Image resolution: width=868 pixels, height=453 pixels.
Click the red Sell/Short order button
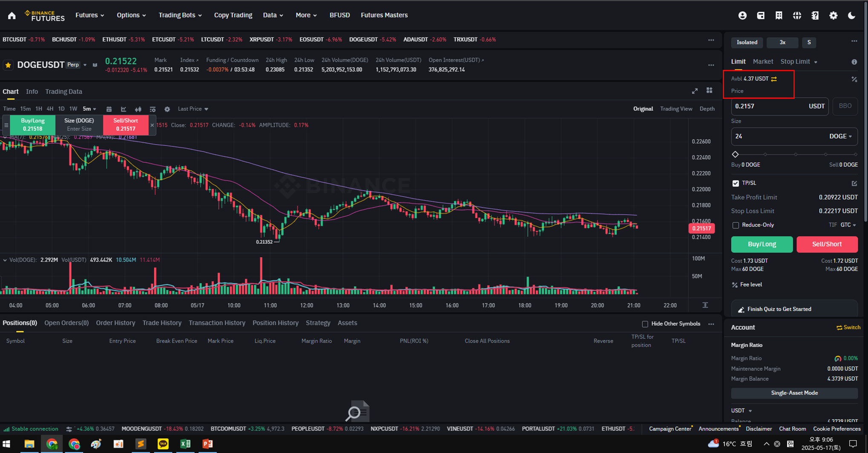tap(827, 244)
